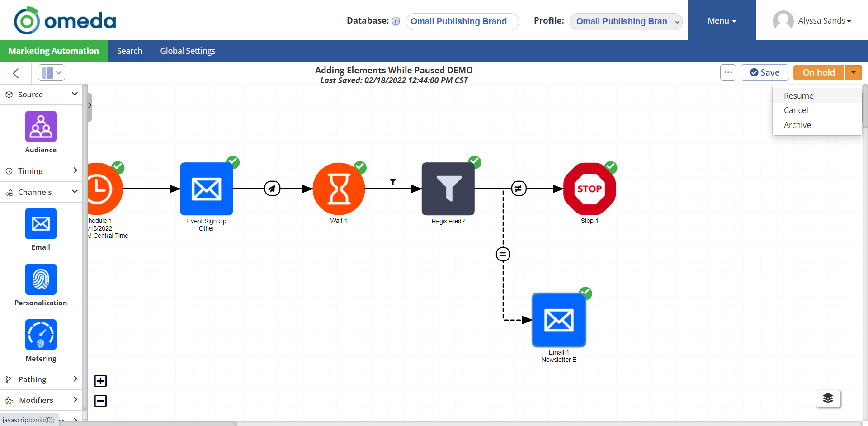Zoom in with the plus button
The image size is (868, 426).
tap(100, 381)
